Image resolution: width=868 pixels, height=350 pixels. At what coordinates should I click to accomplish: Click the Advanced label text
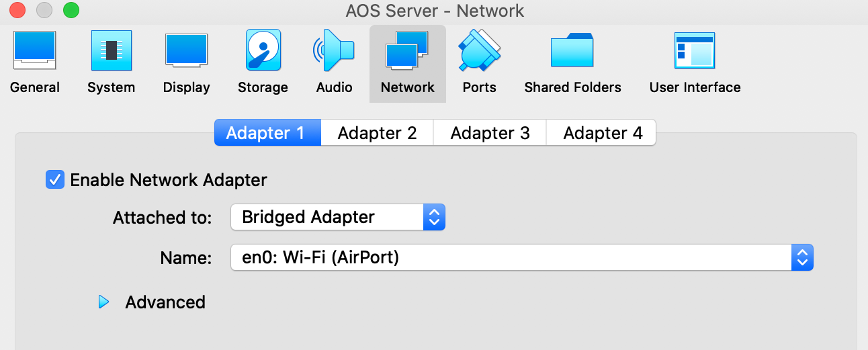pyautogui.click(x=165, y=302)
